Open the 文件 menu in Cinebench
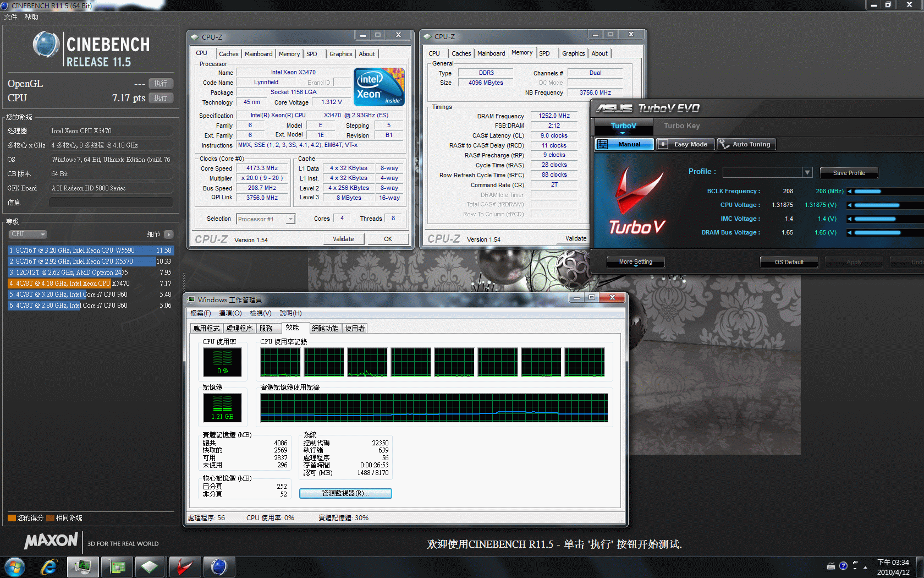Image resolution: width=924 pixels, height=578 pixels. pos(10,17)
